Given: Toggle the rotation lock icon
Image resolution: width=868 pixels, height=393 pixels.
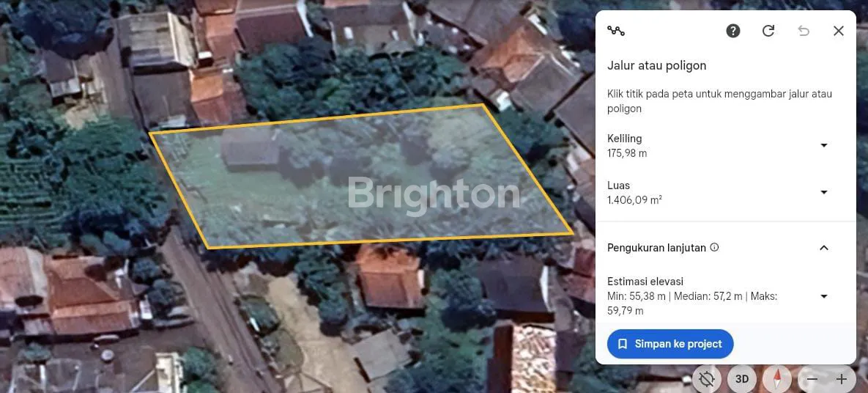Looking at the screenshot, I should [x=707, y=379].
